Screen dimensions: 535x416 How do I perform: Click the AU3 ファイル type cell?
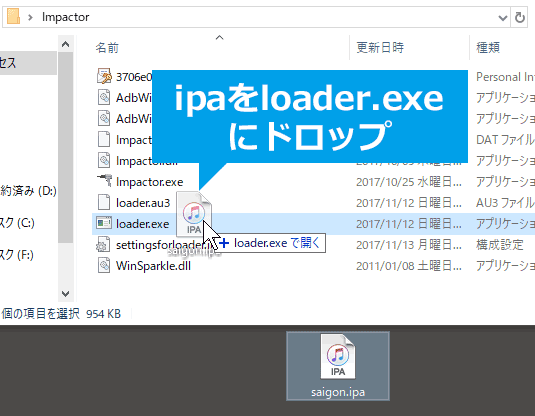point(505,203)
